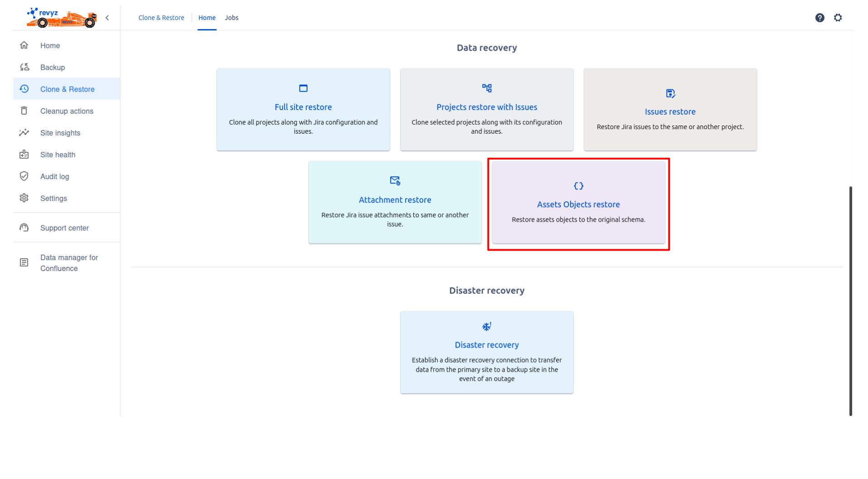
Task: Open the top-right settings gear icon
Action: tap(838, 18)
